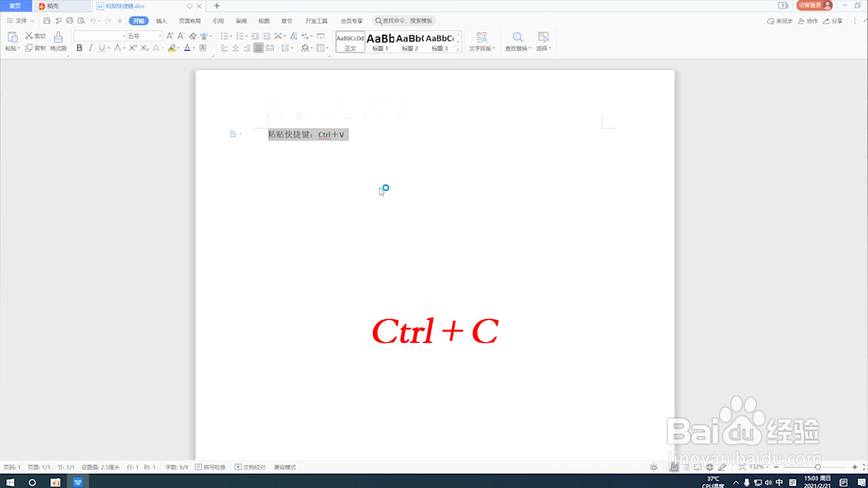Screen dimensions: 868x488
Task: Toggle underline formatting
Action: [x=102, y=48]
